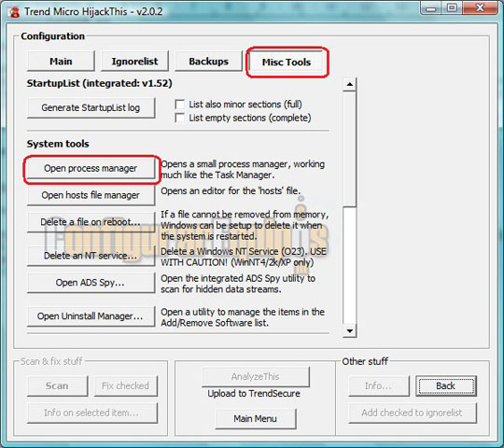The image size is (504, 448).
Task: Click scrollbar down arrow
Action: click(349, 330)
